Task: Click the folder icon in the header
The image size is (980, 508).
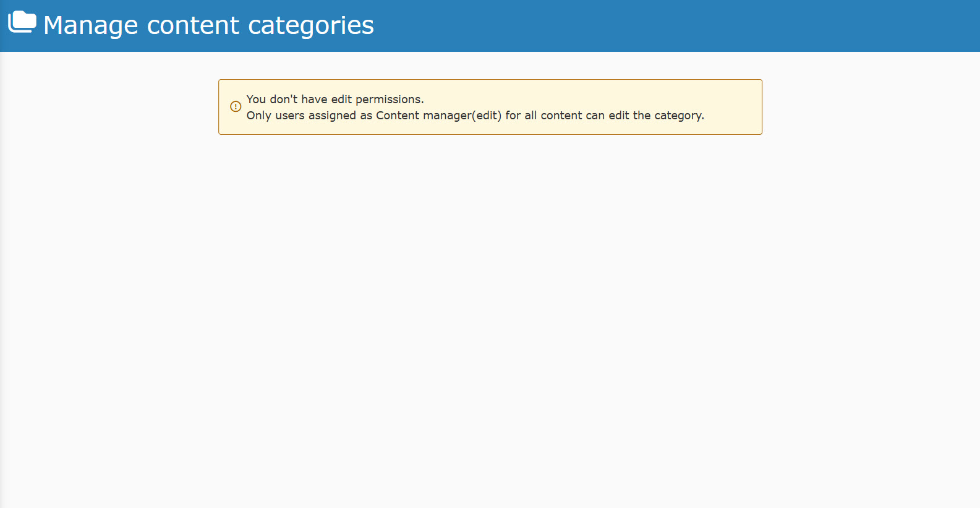Action: click(22, 22)
